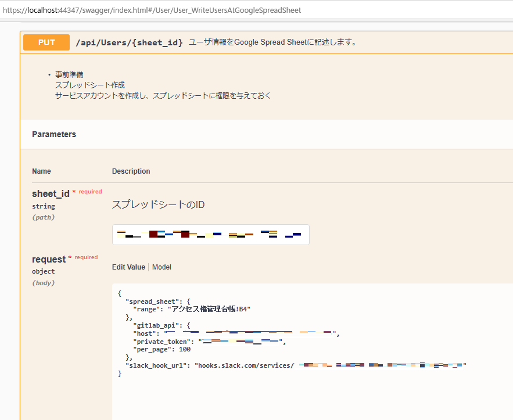Click the 'string' type label under sheet_id

[44, 206]
